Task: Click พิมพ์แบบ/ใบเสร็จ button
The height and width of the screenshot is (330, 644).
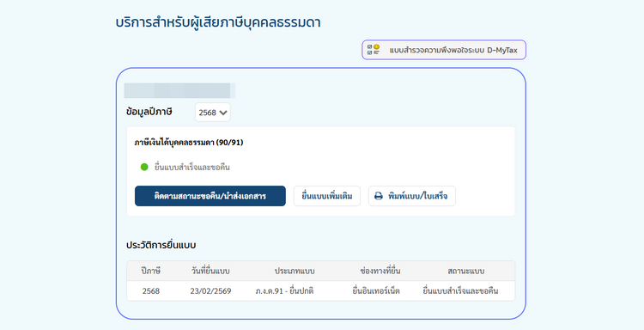Action: (412, 196)
